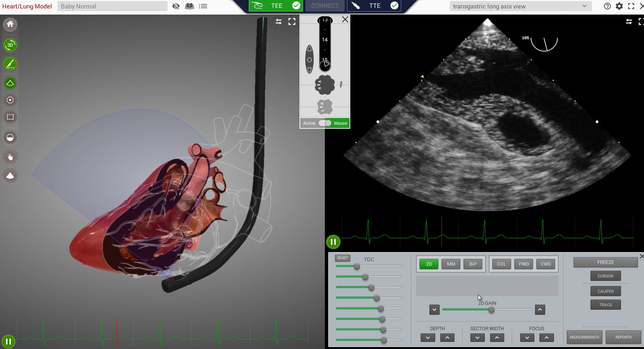The width and height of the screenshot is (644, 349).
Task: Click the Heart/Lung Model title
Action: 27,6
